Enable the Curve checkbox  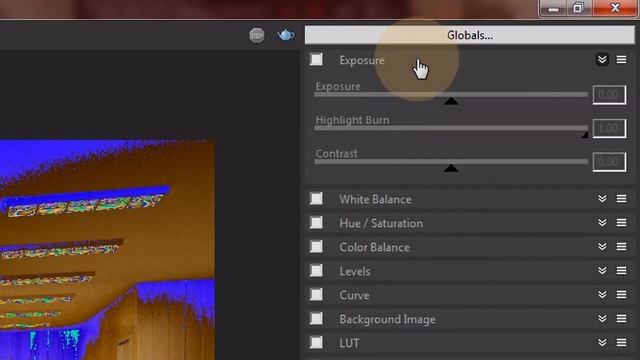316,295
